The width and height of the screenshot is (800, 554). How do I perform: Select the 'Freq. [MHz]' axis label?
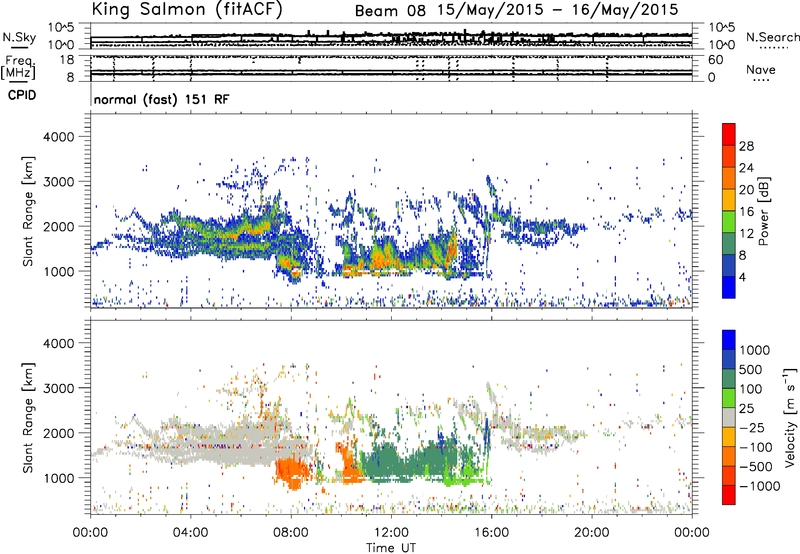point(18,68)
